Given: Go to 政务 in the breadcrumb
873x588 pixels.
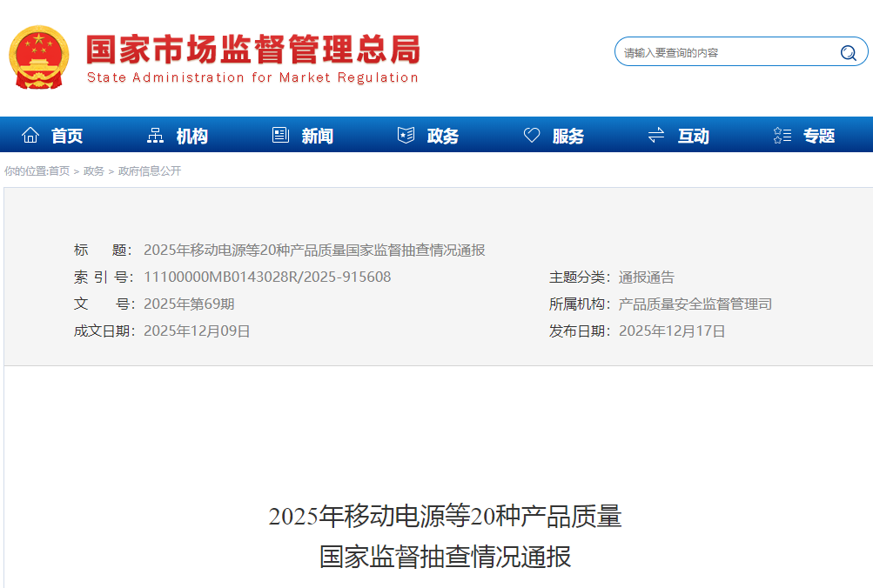Looking at the screenshot, I should point(93,170).
